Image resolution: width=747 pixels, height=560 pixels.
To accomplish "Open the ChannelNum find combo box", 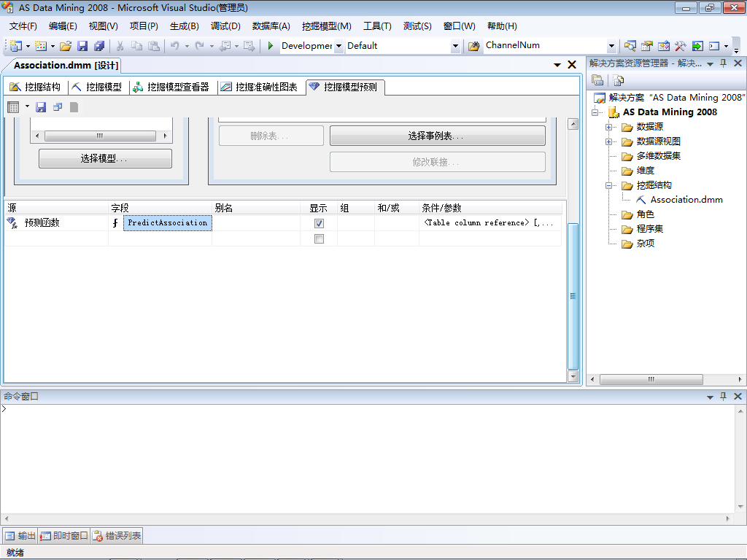I will 612,46.
